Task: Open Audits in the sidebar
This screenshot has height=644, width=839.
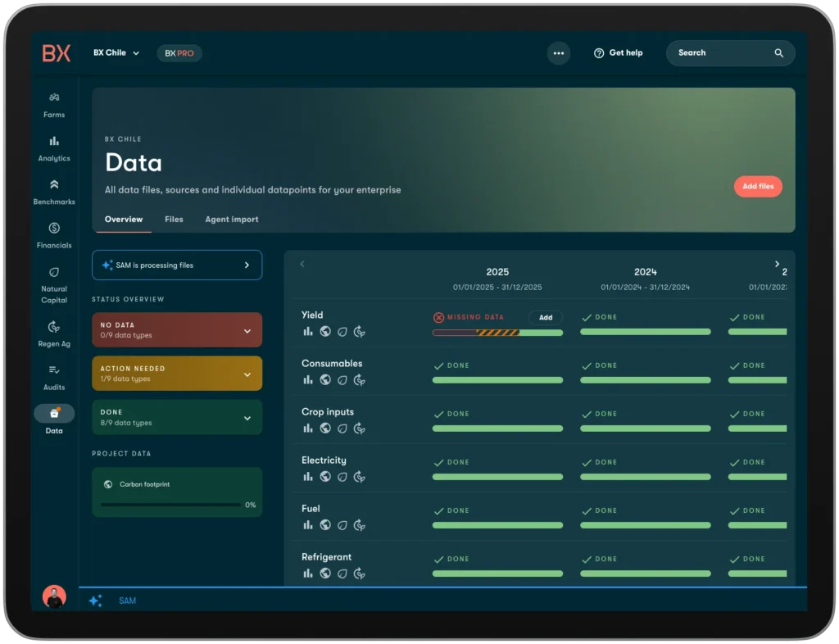Action: pos(54,370)
